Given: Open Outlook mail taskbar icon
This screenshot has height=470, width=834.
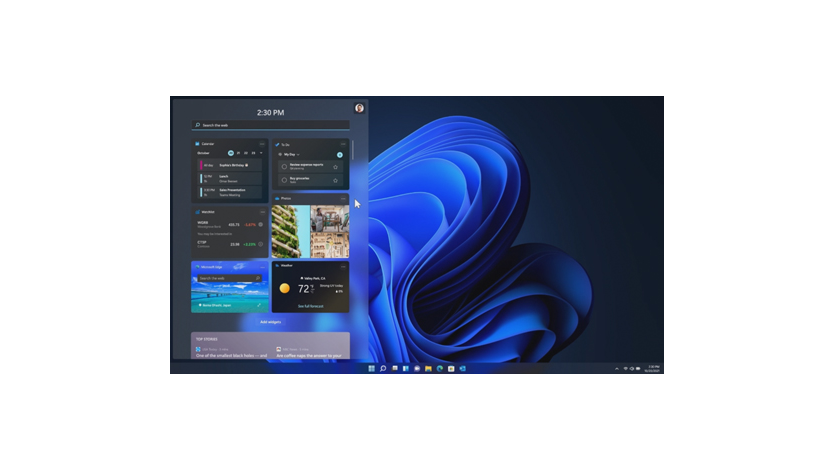Looking at the screenshot, I should coord(462,368).
